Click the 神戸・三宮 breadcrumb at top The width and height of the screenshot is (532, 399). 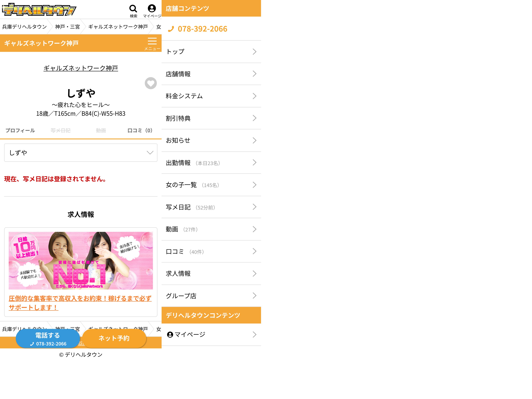pyautogui.click(x=67, y=27)
